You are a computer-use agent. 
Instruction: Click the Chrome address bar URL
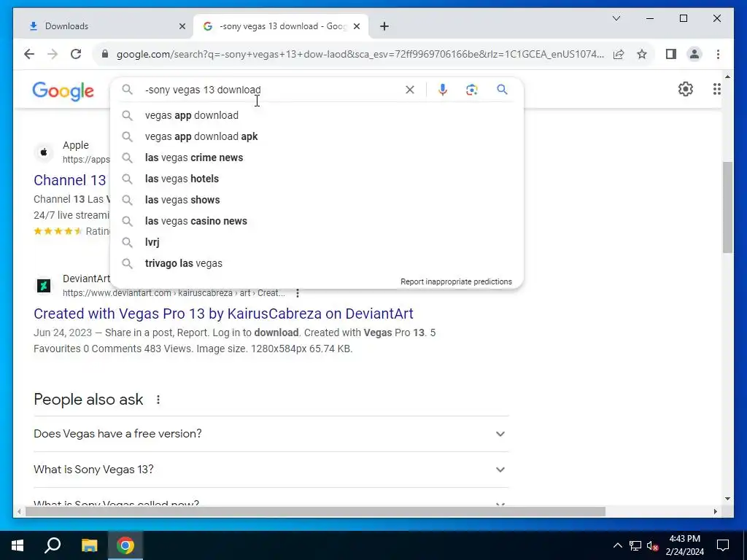point(360,54)
